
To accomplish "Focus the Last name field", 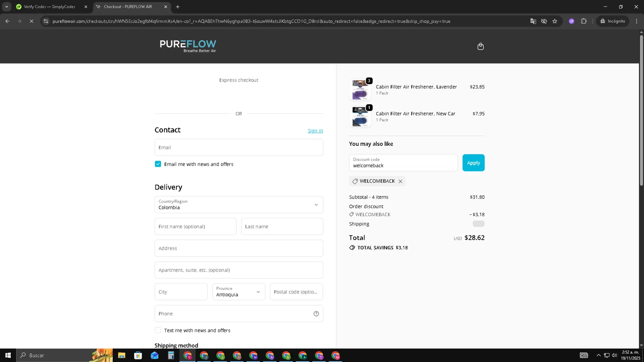I will (x=282, y=226).
